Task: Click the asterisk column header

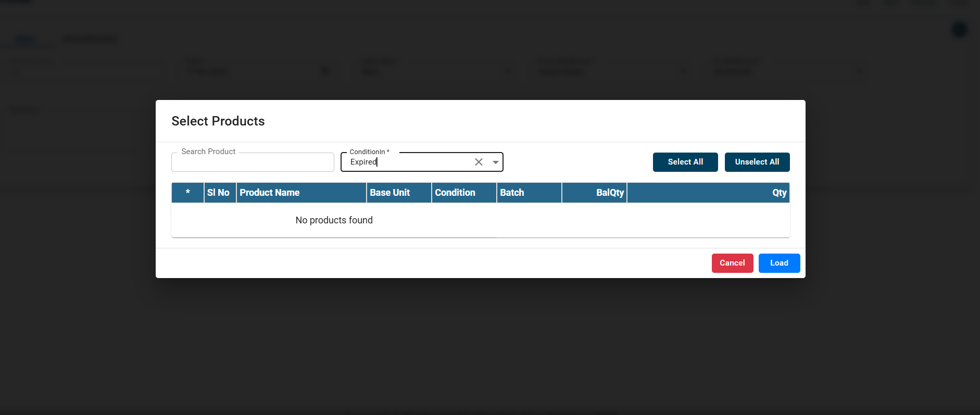Action: tap(187, 193)
